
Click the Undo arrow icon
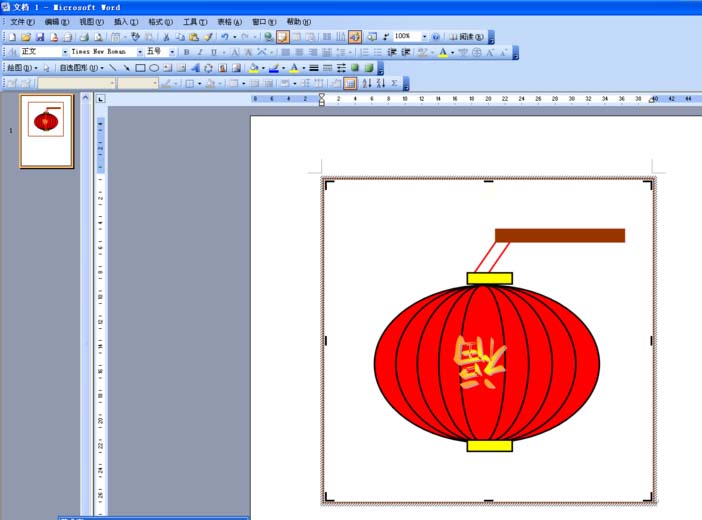coord(224,37)
